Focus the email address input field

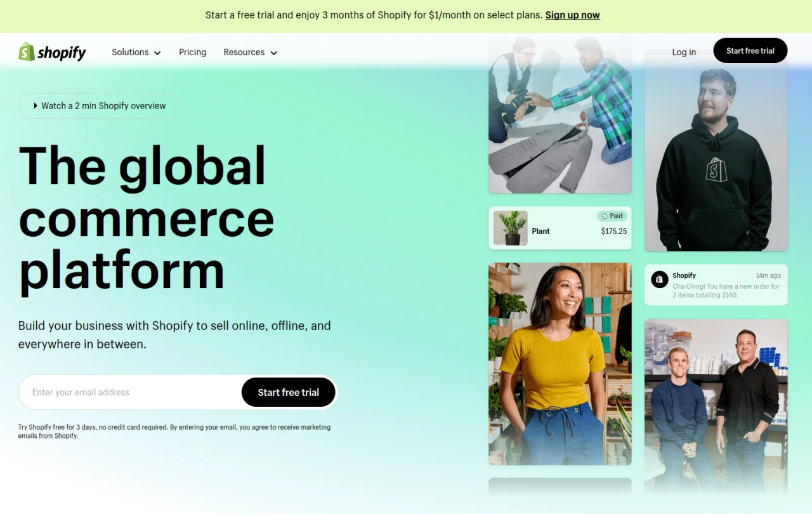[130, 392]
